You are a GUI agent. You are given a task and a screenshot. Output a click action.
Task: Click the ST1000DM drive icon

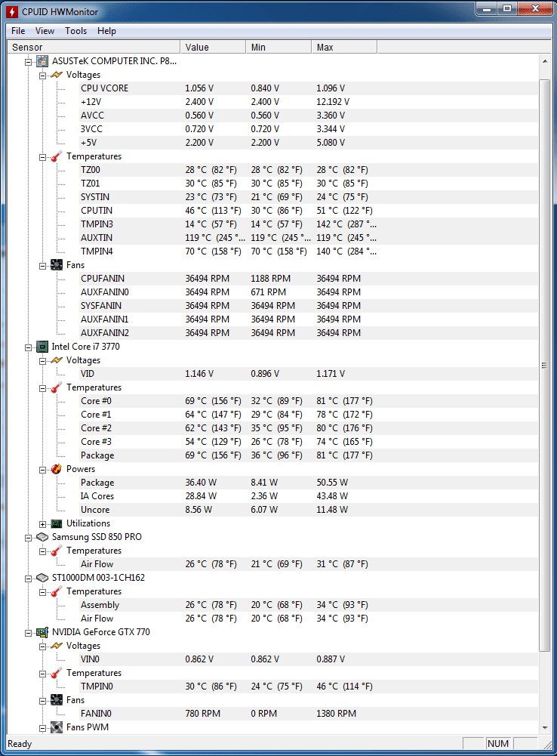[x=42, y=578]
